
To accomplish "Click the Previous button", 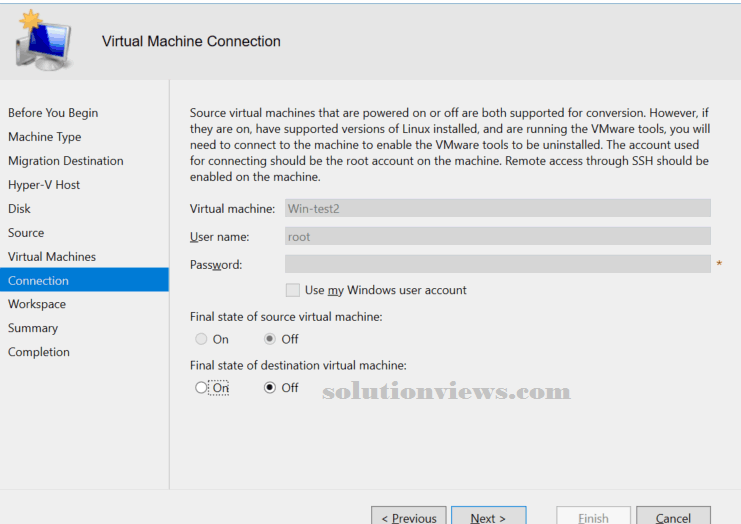I will click(x=409, y=516).
